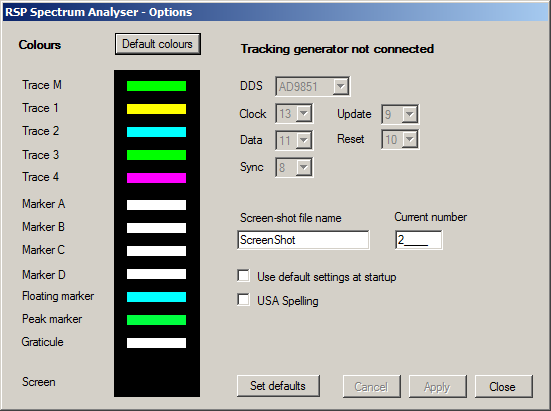Select the Peak marker green swatch
551x411 pixels.
156,320
